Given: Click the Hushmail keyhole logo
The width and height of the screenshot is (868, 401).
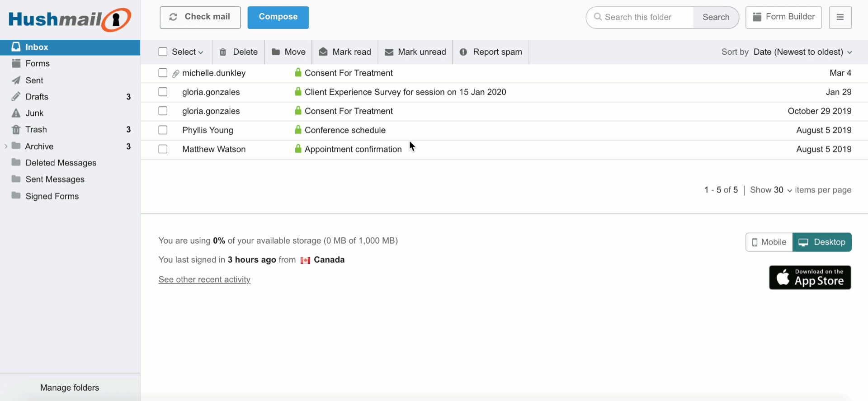Looking at the screenshot, I should tap(116, 19).
